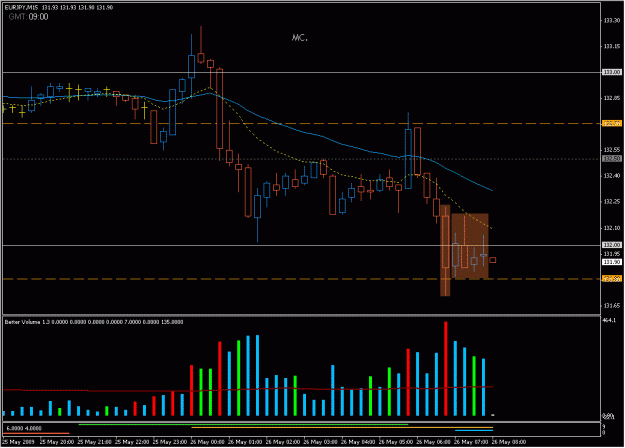Click the 133.15 price scale value
The image size is (625, 448).
[x=612, y=46]
